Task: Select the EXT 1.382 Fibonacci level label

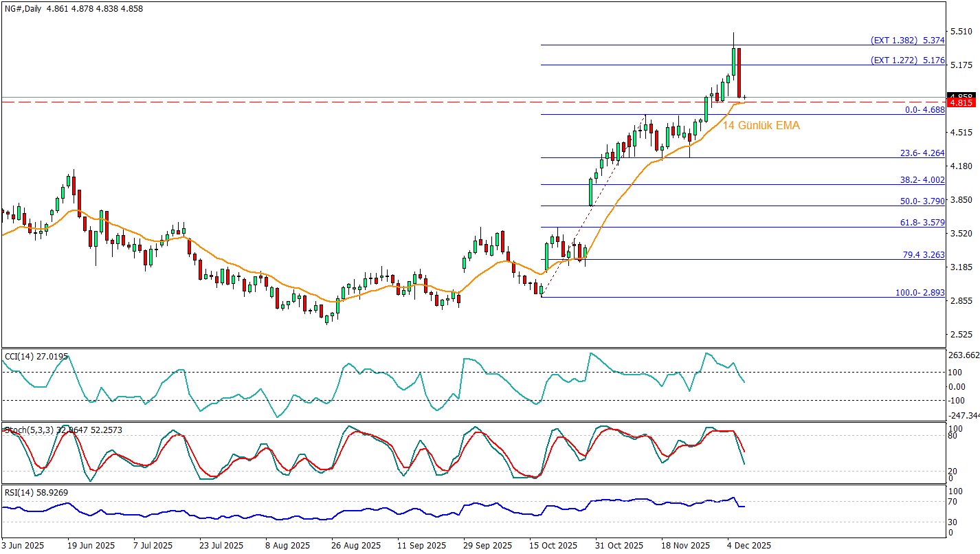Action: tap(907, 40)
